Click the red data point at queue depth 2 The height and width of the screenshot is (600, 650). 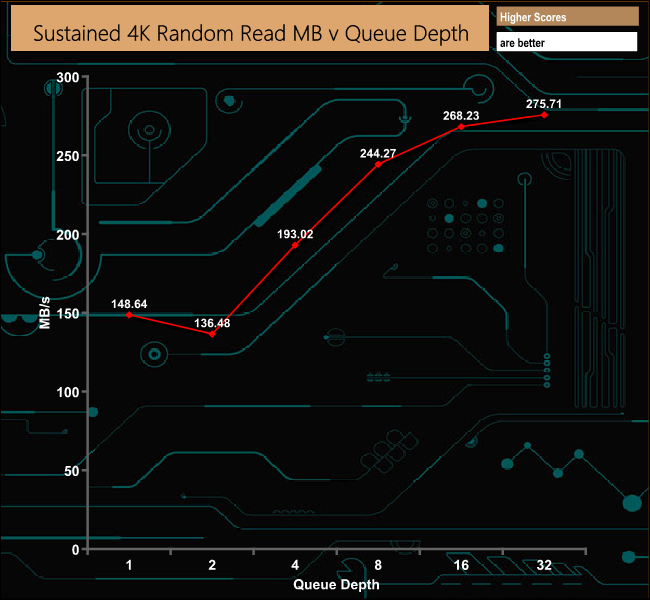coord(212,334)
